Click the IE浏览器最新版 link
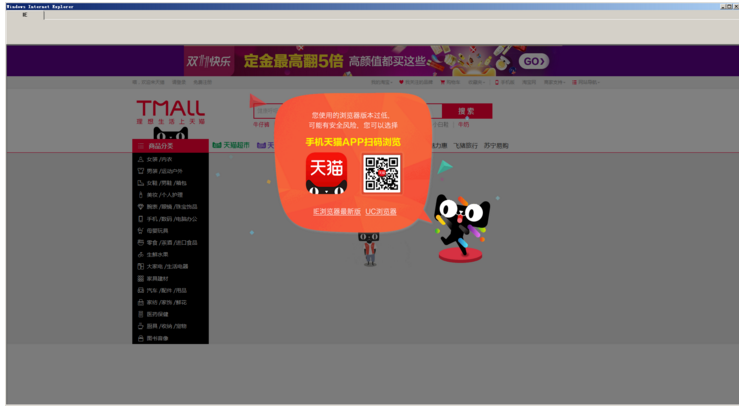 point(337,211)
